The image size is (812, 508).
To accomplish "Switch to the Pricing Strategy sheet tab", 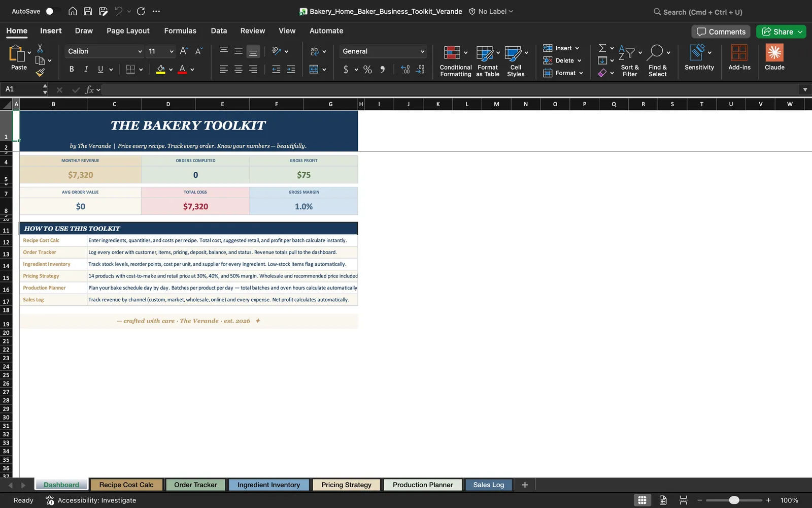I will tap(346, 485).
